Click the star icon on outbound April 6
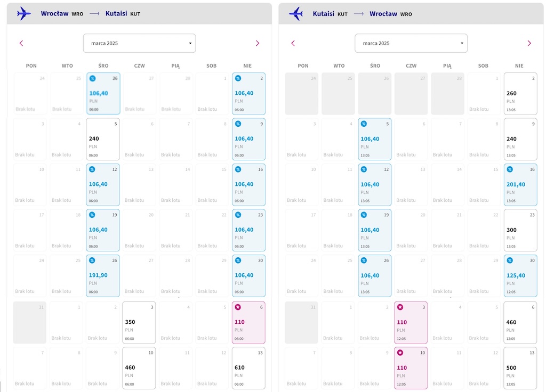 click(x=238, y=307)
